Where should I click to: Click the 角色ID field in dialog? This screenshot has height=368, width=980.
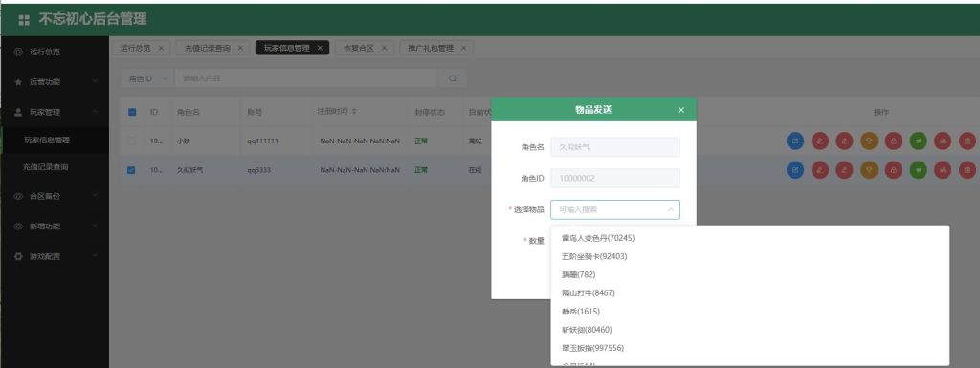pos(615,179)
